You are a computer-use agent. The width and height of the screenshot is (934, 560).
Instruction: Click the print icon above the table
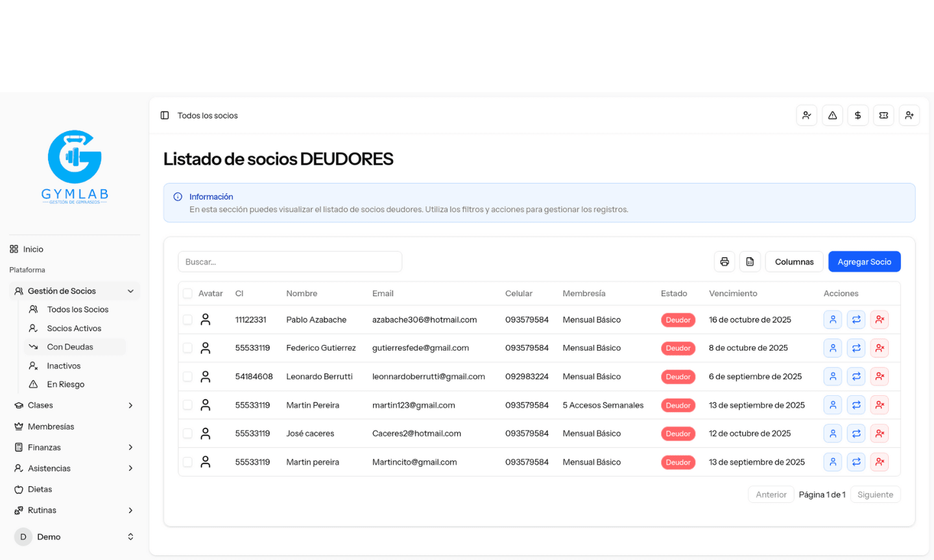[724, 262]
